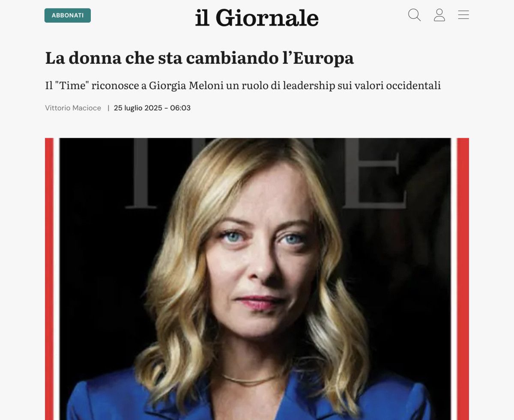Open author Vittorio Macioce's page

[x=73, y=108]
